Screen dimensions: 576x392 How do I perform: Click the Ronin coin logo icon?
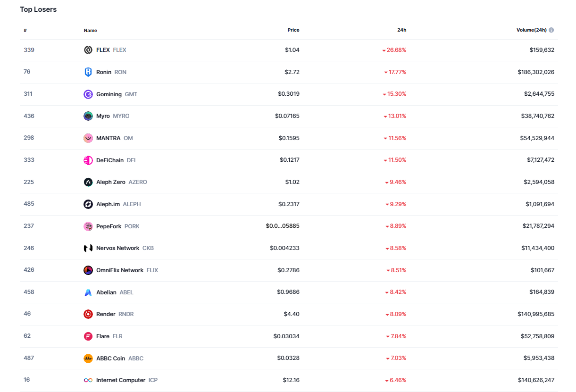click(88, 72)
